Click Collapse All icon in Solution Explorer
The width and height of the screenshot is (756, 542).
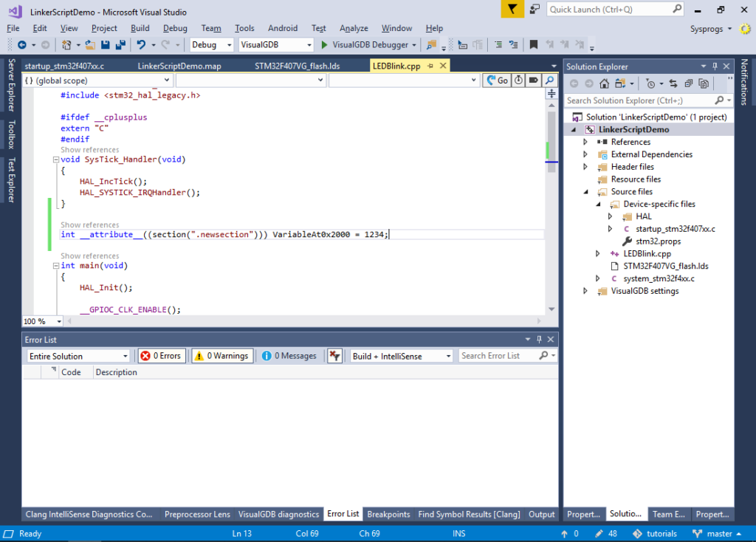[x=688, y=83]
